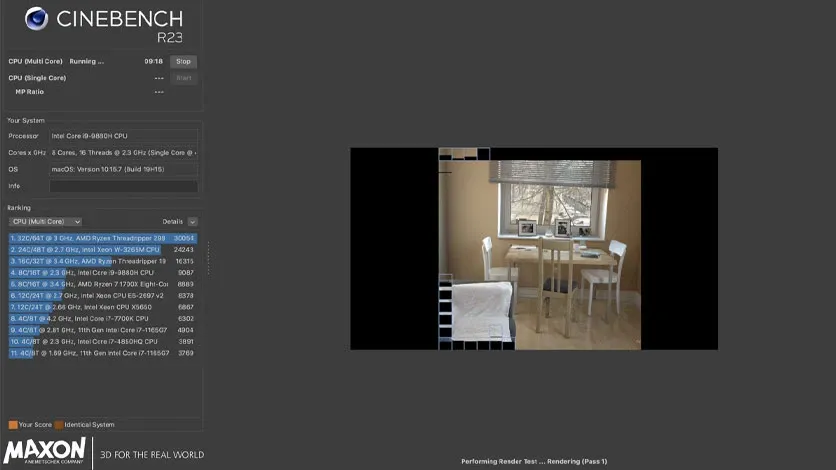Select ranking row 10 Core i7-4850HQ

click(103, 342)
